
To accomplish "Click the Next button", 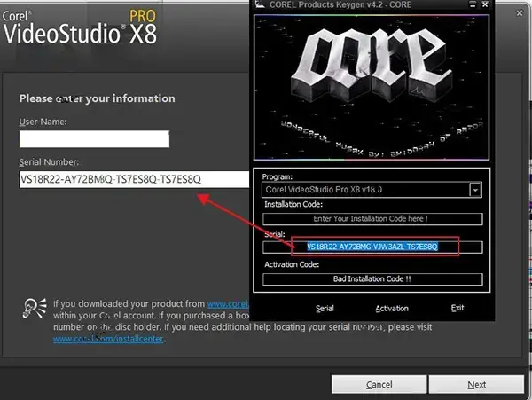I will tap(476, 384).
